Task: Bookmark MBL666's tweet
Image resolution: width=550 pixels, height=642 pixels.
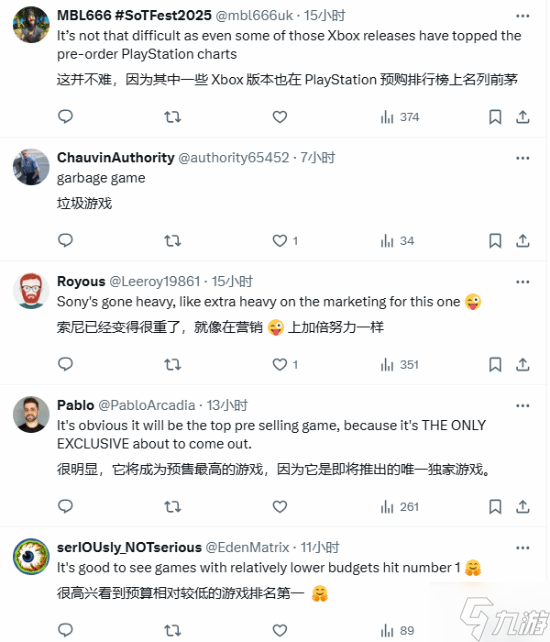Action: [x=495, y=117]
